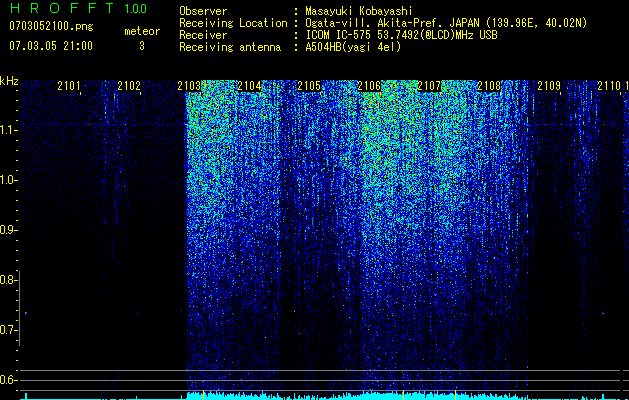This screenshot has width=629, height=400.
Task: Click the 0.6 kHz frequency label
Action: coord(8,380)
